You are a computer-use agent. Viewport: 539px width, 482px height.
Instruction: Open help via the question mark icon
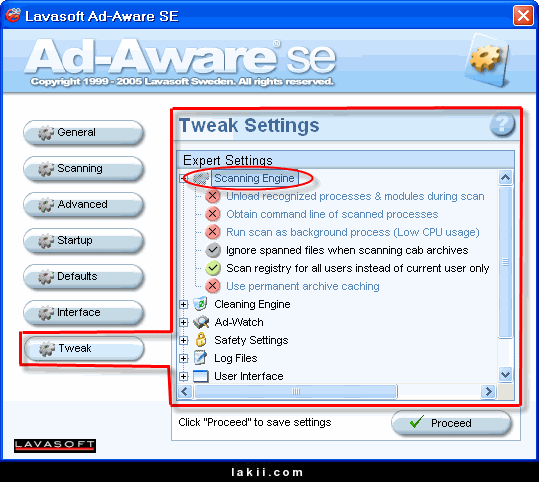click(502, 124)
